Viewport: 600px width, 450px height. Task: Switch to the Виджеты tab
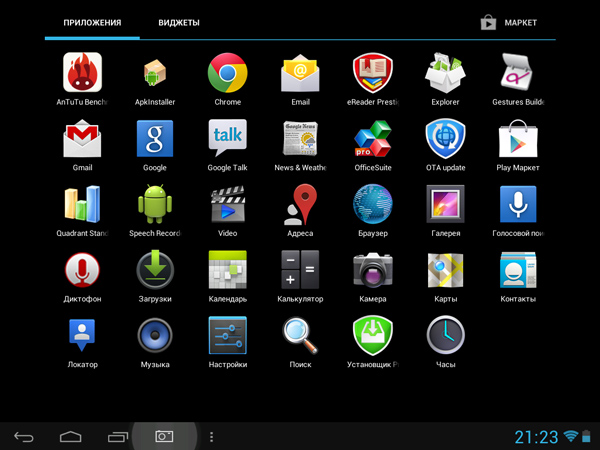coord(179,23)
